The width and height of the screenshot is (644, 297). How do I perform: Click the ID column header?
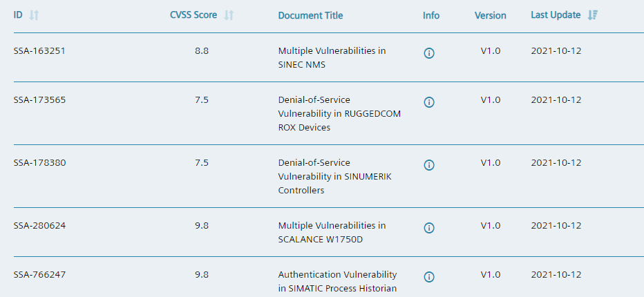tap(18, 15)
